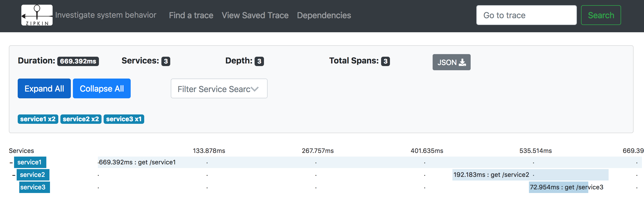Select the 72.954ms get /service3 span
This screenshot has height=206, width=644.
tap(559, 187)
